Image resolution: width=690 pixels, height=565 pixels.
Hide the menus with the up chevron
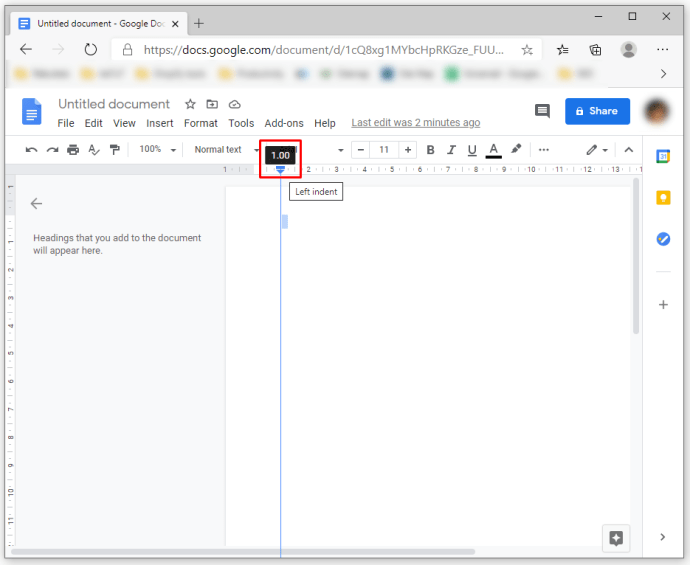click(x=629, y=150)
